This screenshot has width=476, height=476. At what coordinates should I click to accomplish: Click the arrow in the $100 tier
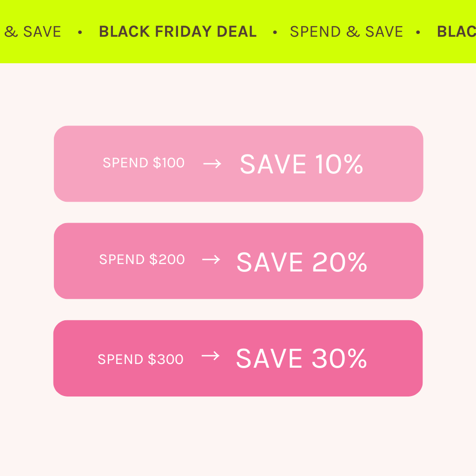tap(212, 163)
